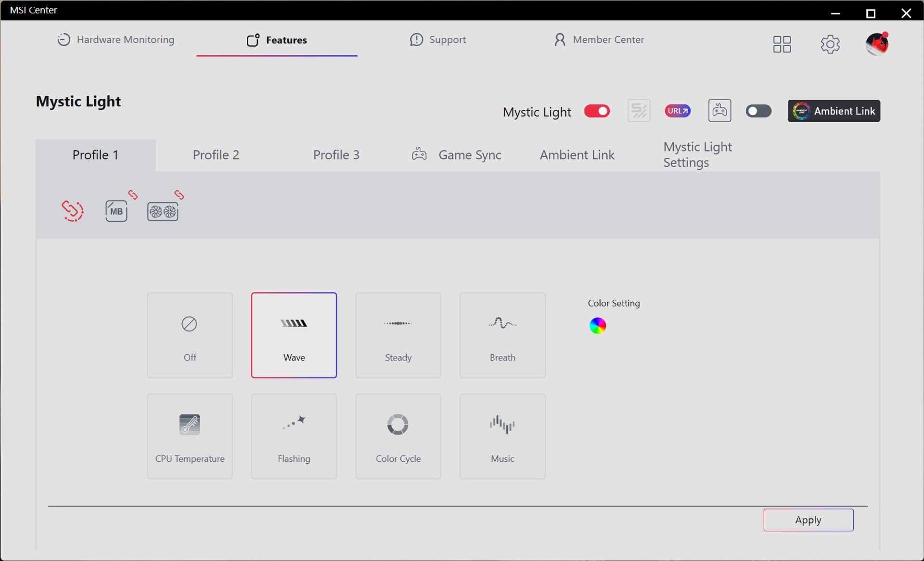Click the URL link badge icon

coord(677,111)
